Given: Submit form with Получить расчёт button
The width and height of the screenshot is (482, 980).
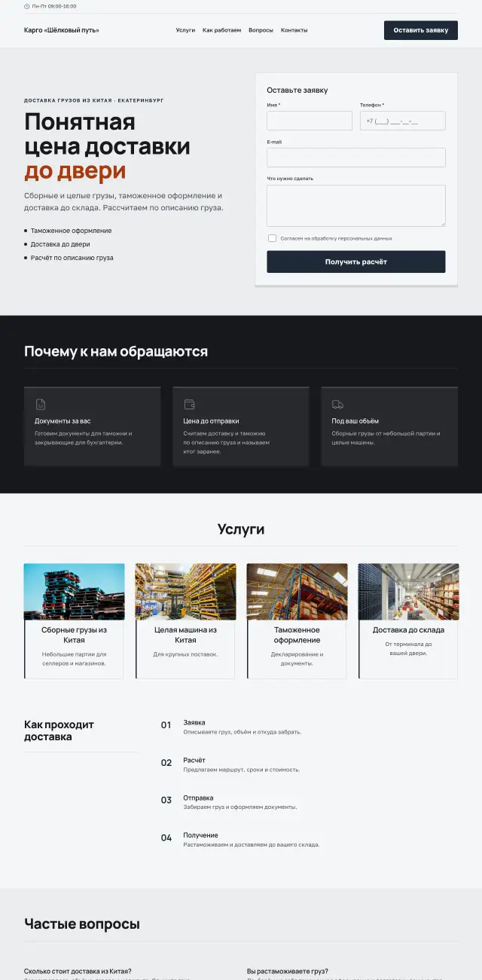Looking at the screenshot, I should tap(356, 262).
